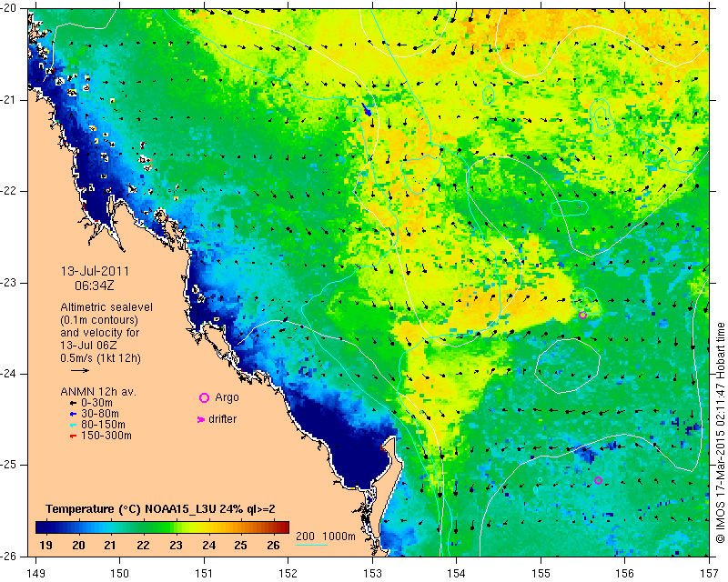Image resolution: width=728 pixels, height=582 pixels.
Task: Click the 'Argo' legend label
Action: coord(227,397)
